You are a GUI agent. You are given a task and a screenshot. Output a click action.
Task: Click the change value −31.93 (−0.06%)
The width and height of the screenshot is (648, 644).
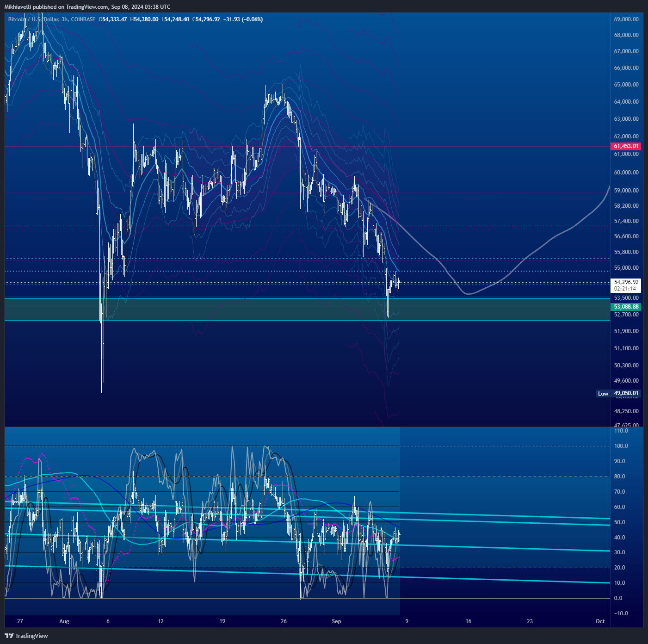[243, 19]
